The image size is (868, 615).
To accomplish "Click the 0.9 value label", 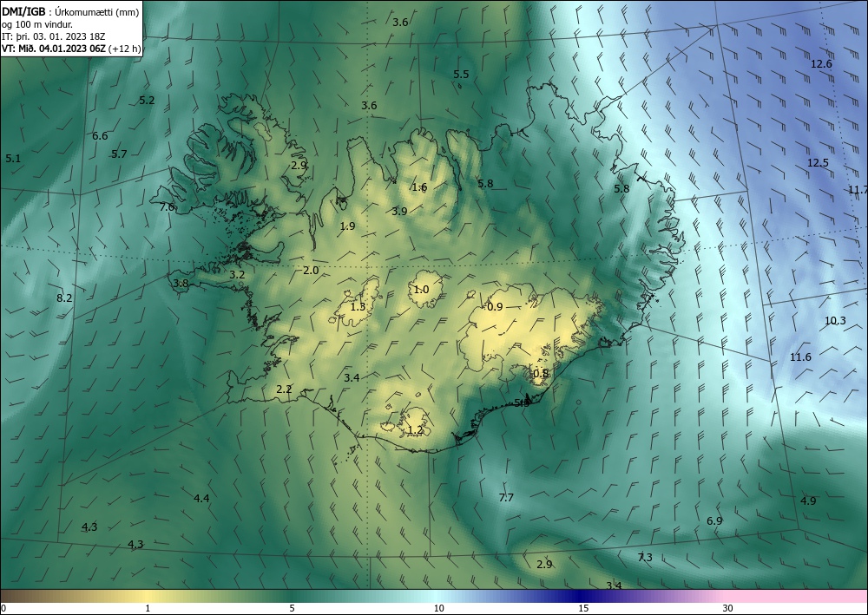I will [x=495, y=306].
